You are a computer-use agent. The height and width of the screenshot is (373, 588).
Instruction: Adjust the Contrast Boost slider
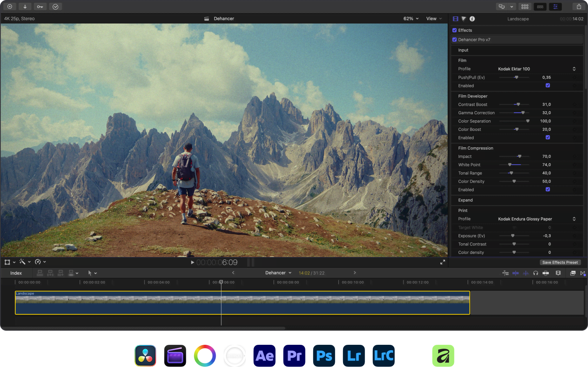click(x=514, y=105)
